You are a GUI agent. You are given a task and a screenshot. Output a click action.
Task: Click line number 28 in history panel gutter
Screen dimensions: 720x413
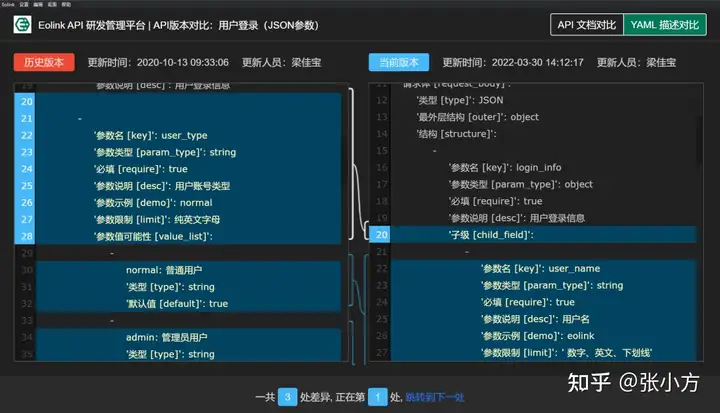[26, 236]
